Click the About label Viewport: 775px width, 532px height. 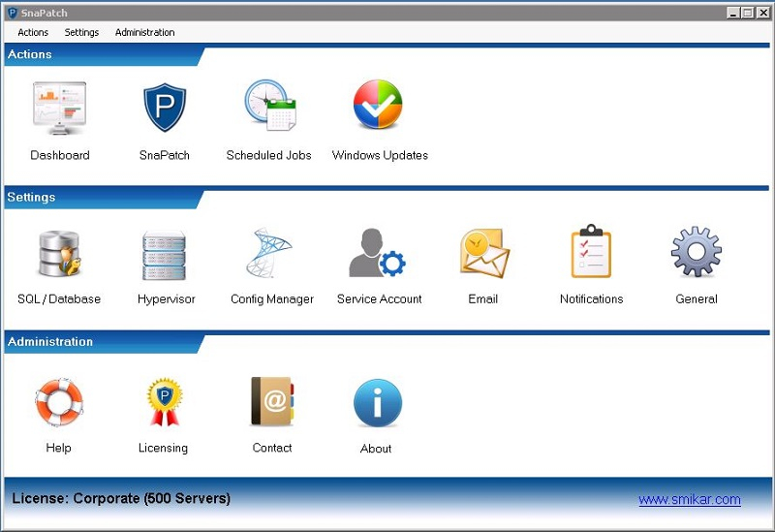point(376,449)
